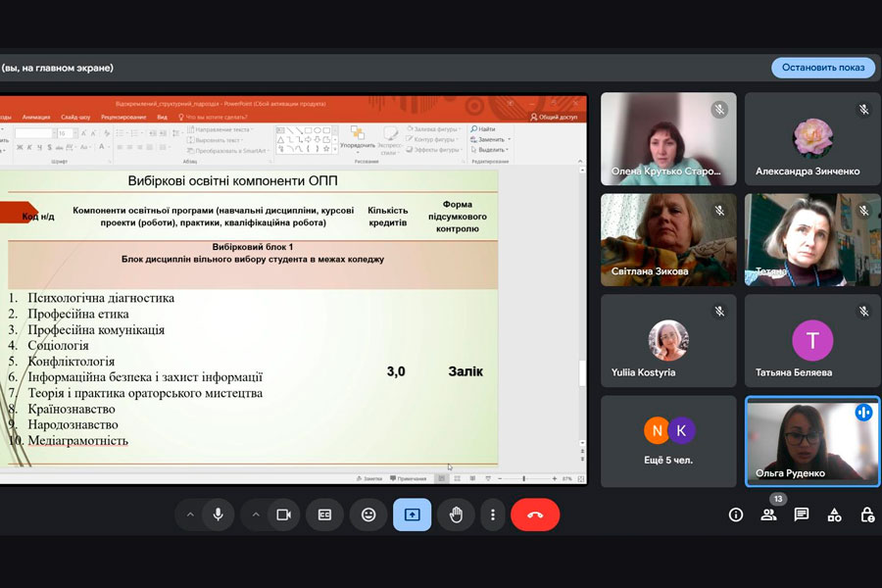Viewport: 882px width, 588px height.
Task: Open the Рецензирование ribbon tab
Action: coord(123,117)
